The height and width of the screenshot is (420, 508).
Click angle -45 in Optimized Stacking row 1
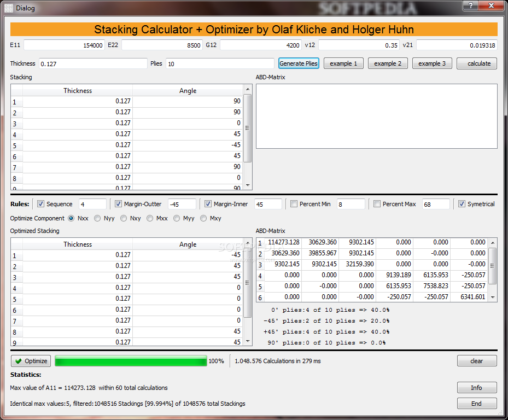[188, 255]
